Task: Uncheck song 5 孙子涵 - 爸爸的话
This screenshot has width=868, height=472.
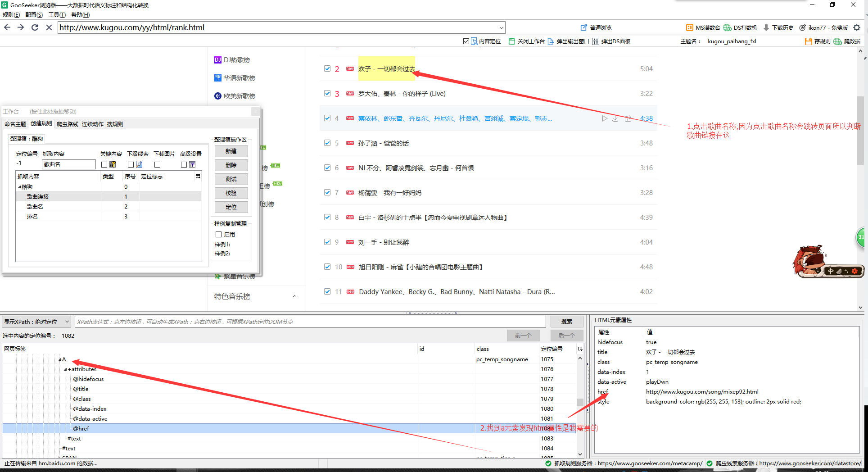Action: click(x=327, y=143)
